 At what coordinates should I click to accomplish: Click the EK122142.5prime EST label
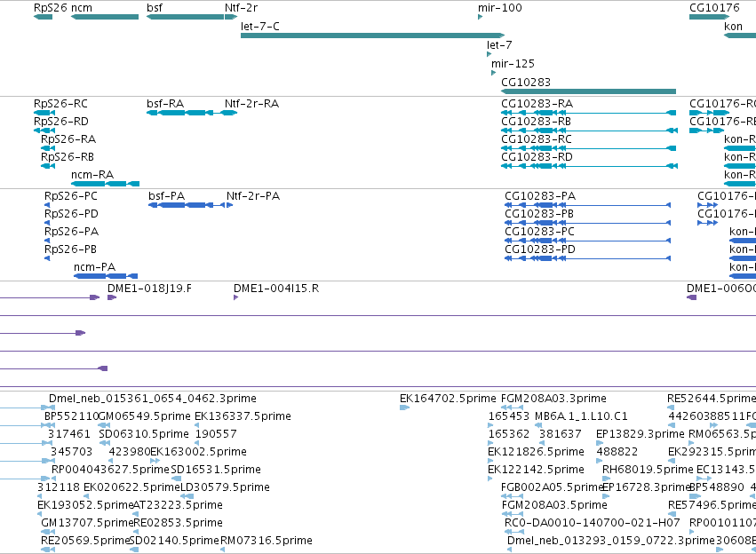tap(536, 470)
